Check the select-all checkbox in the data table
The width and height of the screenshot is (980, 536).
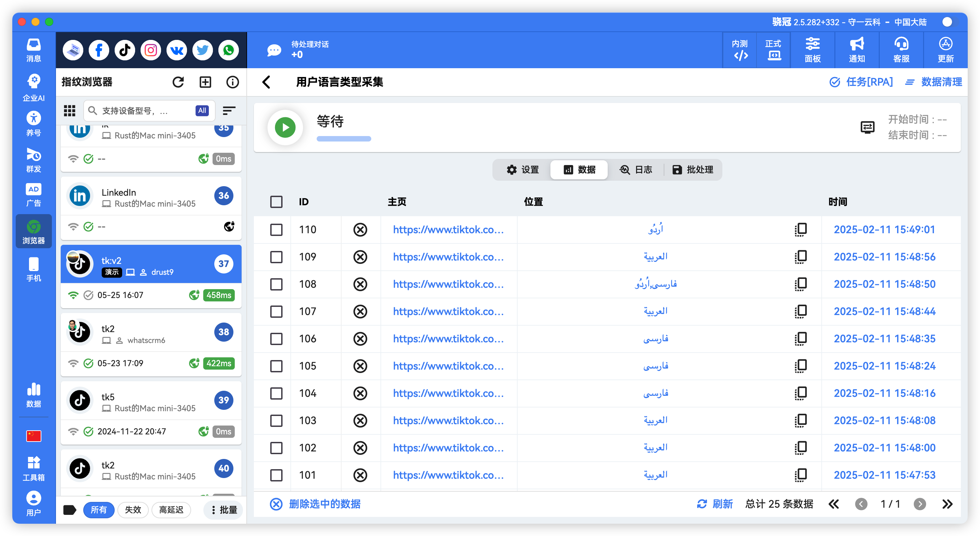276,202
